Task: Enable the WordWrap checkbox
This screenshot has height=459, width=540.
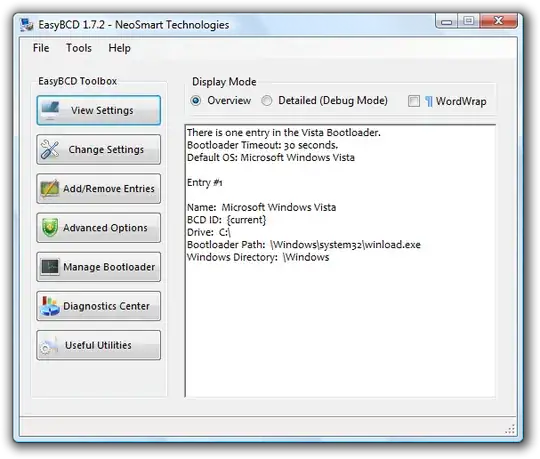Action: click(414, 101)
